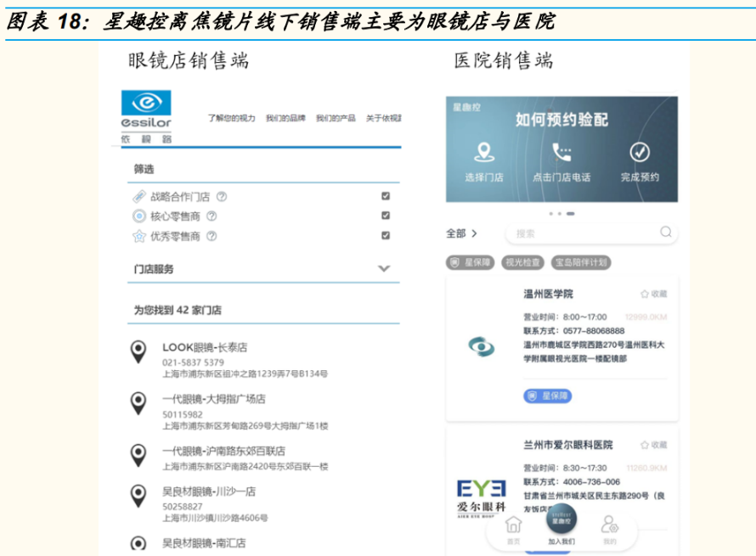Click contact number 4006-736-006
756x556 pixels.
(x=591, y=482)
